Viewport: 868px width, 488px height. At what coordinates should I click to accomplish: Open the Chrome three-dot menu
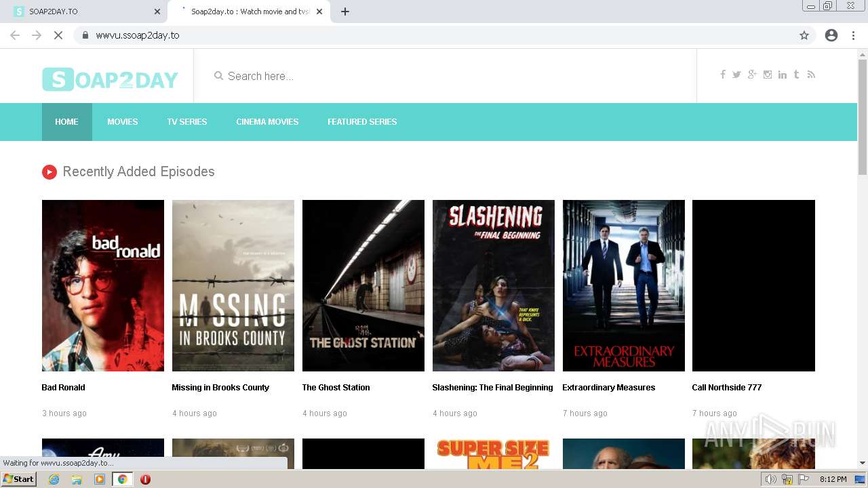click(853, 35)
